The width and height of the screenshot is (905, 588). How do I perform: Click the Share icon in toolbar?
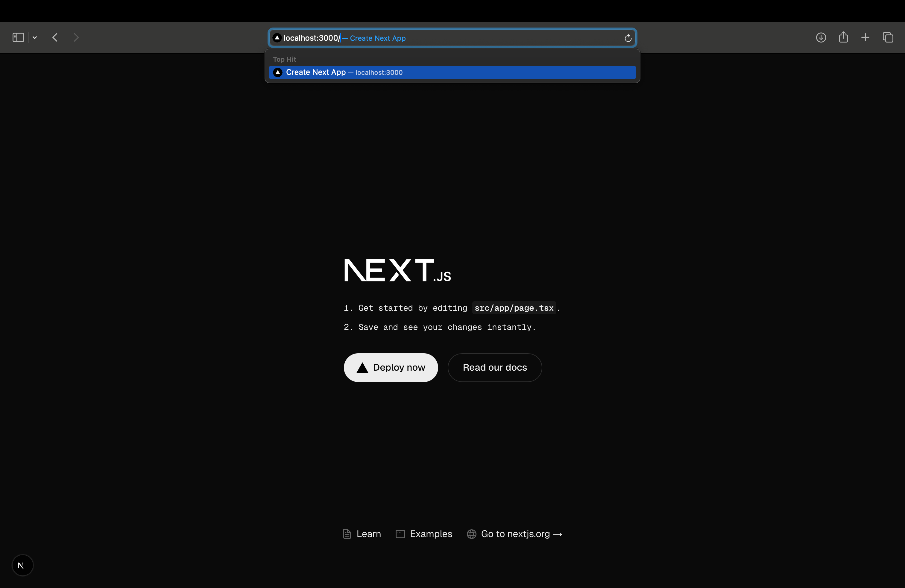click(843, 37)
